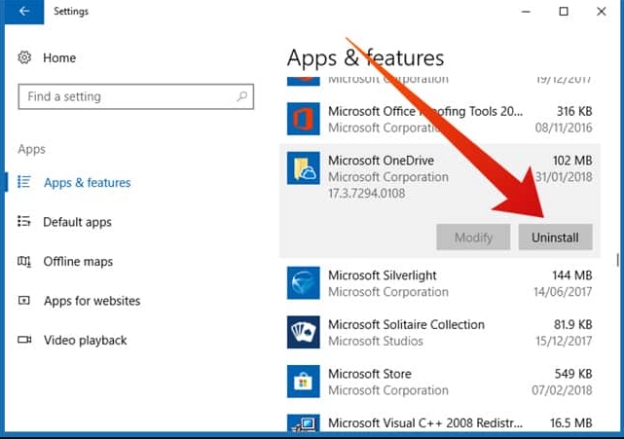Focus the Find a setting search box

[x=136, y=96]
